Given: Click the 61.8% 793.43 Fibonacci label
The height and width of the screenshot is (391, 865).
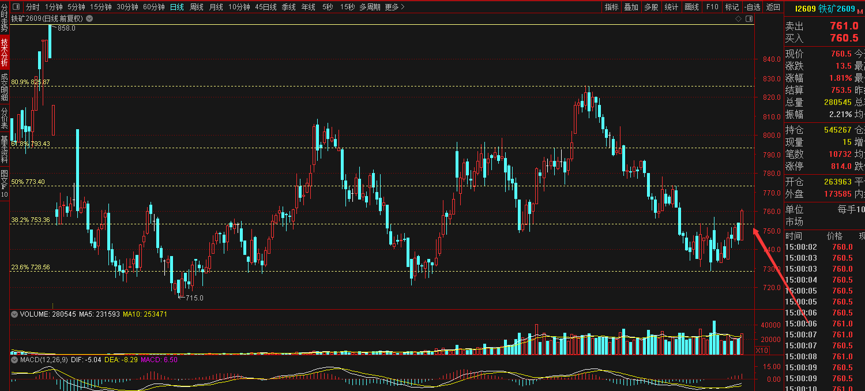Looking at the screenshot, I should coord(30,143).
